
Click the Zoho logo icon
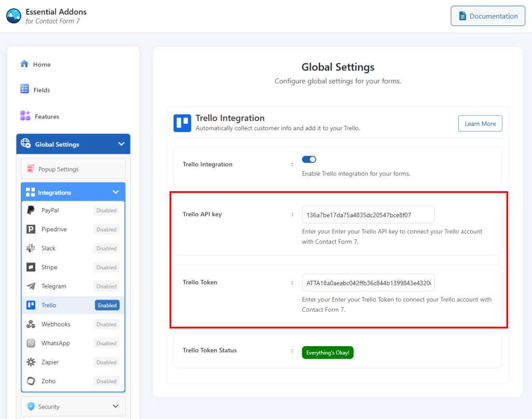pyautogui.click(x=31, y=381)
